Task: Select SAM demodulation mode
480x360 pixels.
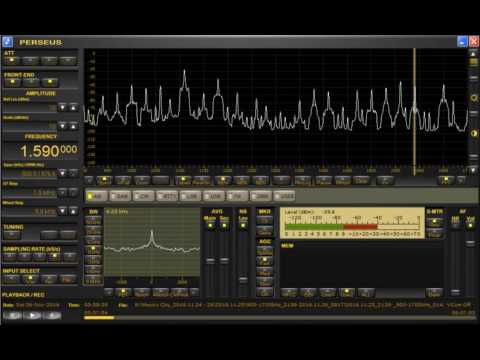Action: point(120,196)
